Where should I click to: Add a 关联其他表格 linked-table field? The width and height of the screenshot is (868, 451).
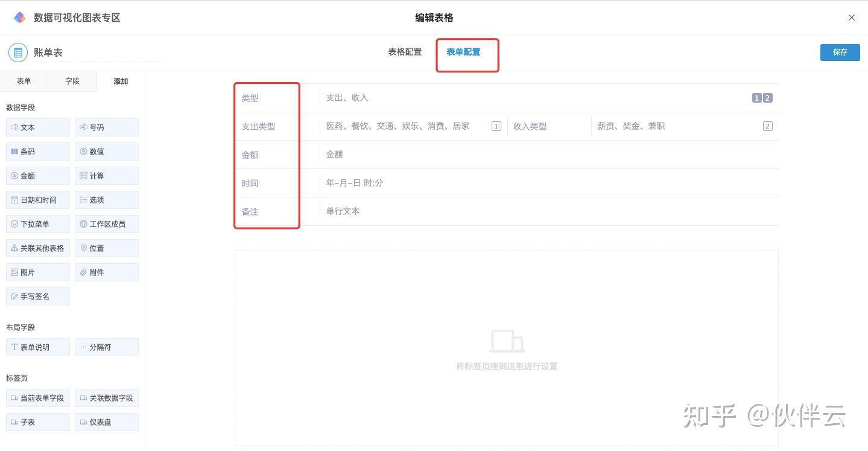click(38, 248)
